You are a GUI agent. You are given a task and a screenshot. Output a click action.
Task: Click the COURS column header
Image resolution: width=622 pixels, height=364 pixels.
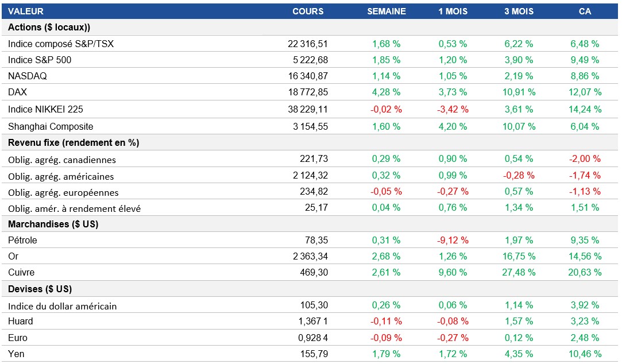pos(308,11)
